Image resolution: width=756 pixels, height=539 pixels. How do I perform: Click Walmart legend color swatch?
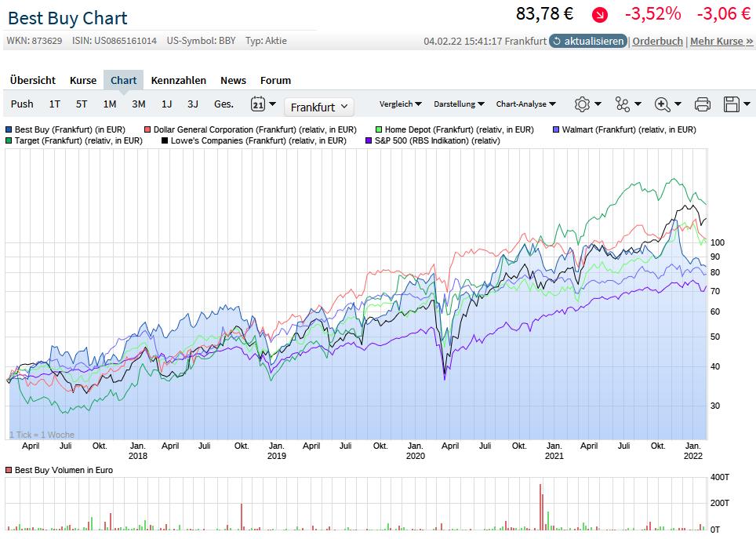pyautogui.click(x=556, y=129)
